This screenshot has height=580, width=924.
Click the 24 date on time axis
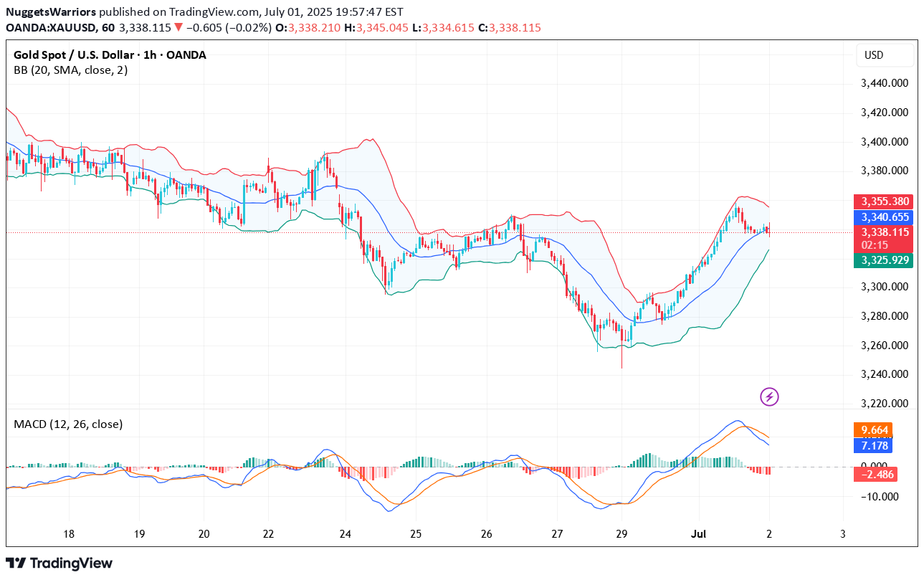[x=345, y=534]
